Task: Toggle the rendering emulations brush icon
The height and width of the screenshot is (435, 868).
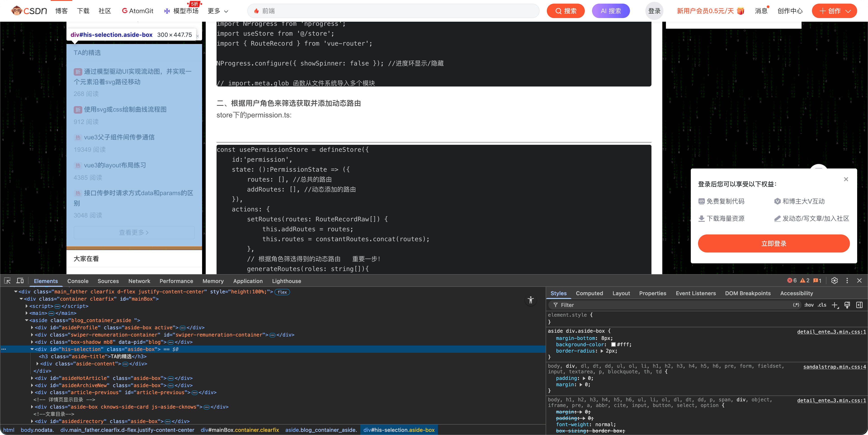Action: click(847, 305)
